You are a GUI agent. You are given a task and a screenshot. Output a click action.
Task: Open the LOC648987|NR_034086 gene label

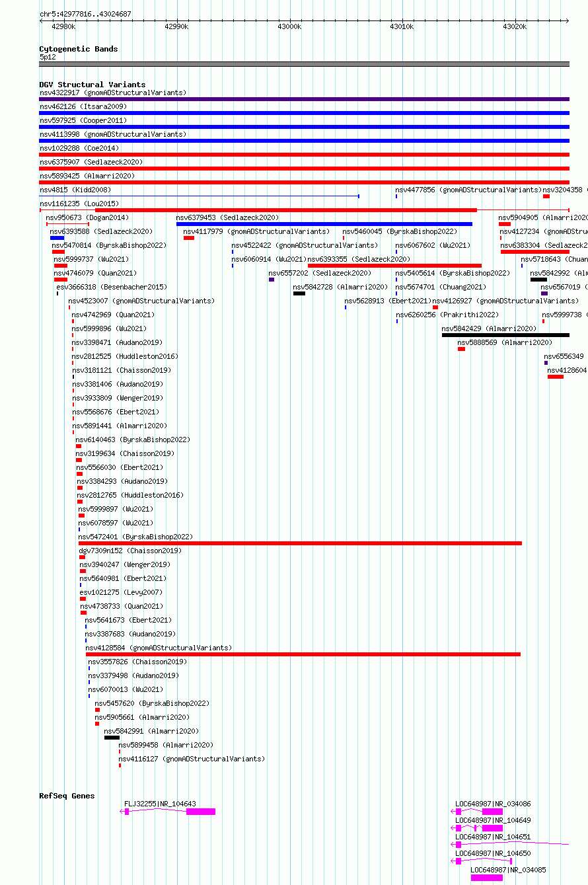[493, 804]
